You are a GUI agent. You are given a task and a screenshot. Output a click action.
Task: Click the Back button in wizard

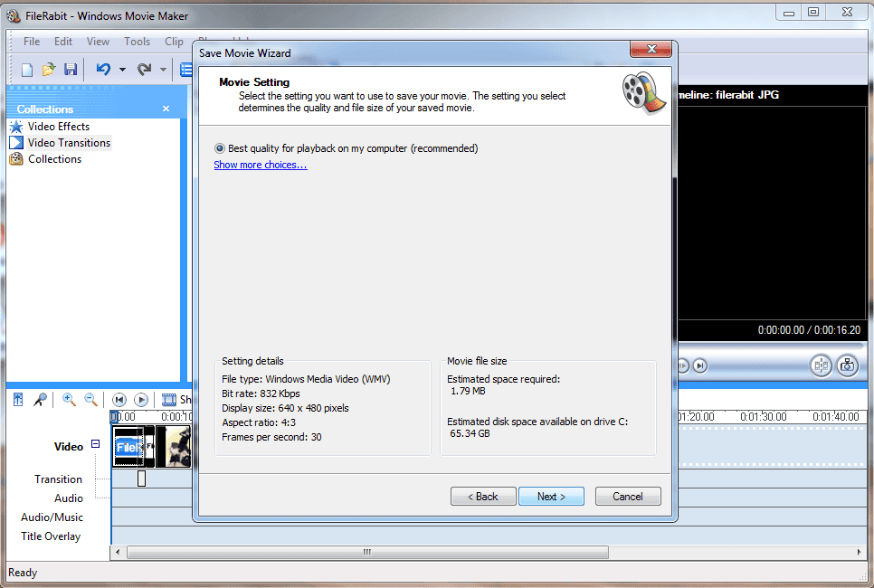pos(483,496)
